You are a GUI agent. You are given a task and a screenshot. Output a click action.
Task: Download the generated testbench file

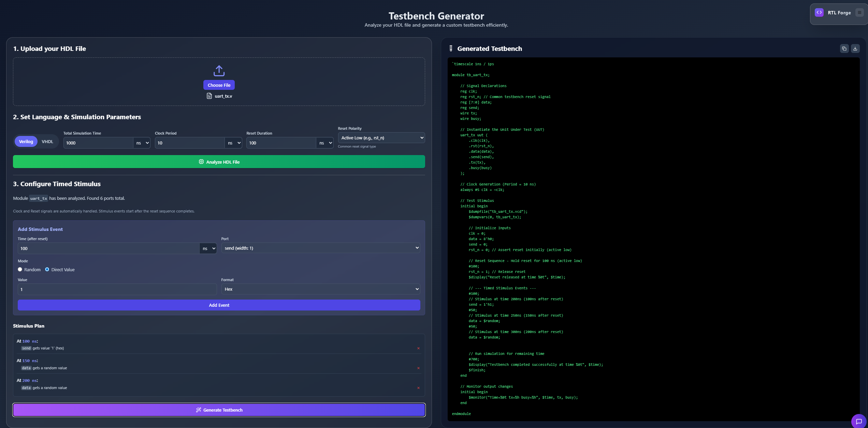click(x=855, y=49)
